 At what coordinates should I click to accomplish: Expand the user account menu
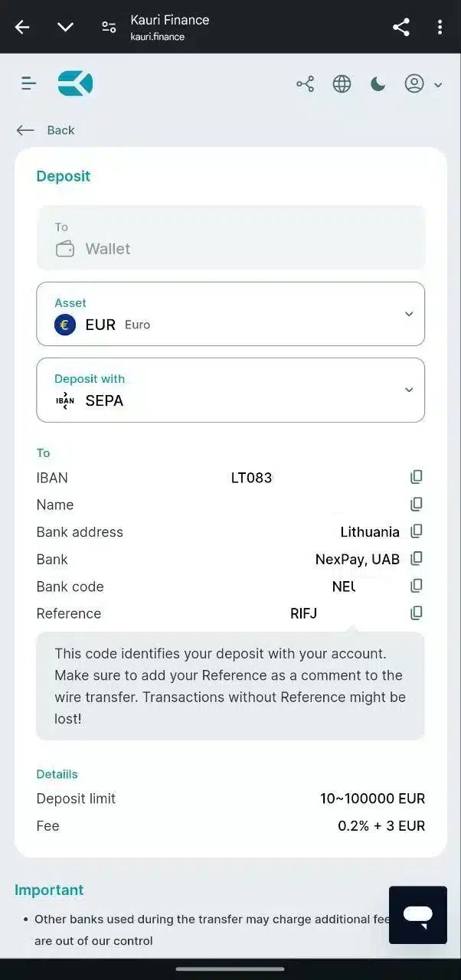tap(423, 83)
